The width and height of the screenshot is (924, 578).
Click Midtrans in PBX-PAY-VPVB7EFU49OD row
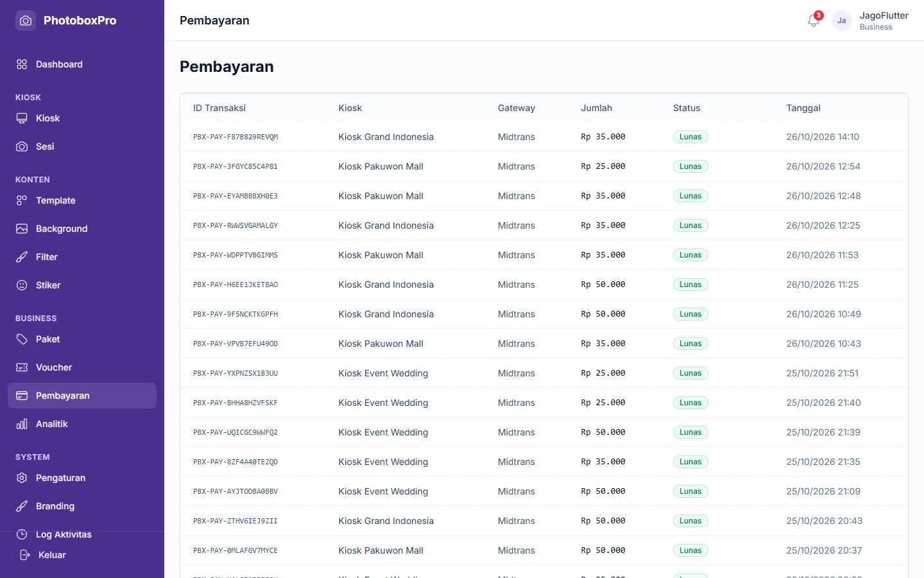click(517, 344)
